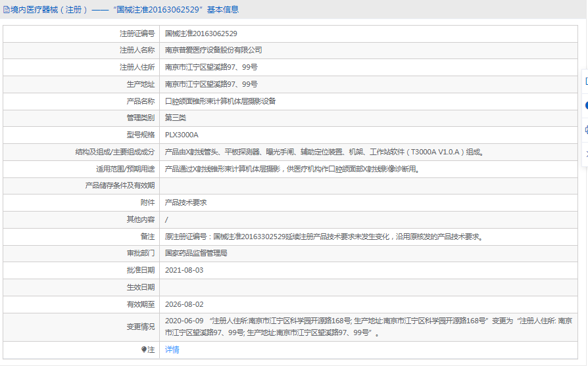Select registration number 国械注准20163062529 in table
The height and width of the screenshot is (366, 588).
click(x=201, y=34)
